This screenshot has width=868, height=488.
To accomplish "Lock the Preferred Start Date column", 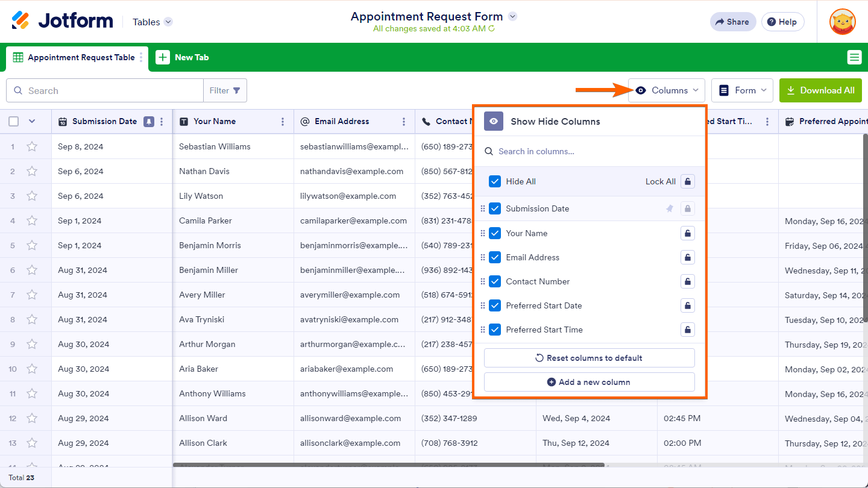I will tap(688, 305).
